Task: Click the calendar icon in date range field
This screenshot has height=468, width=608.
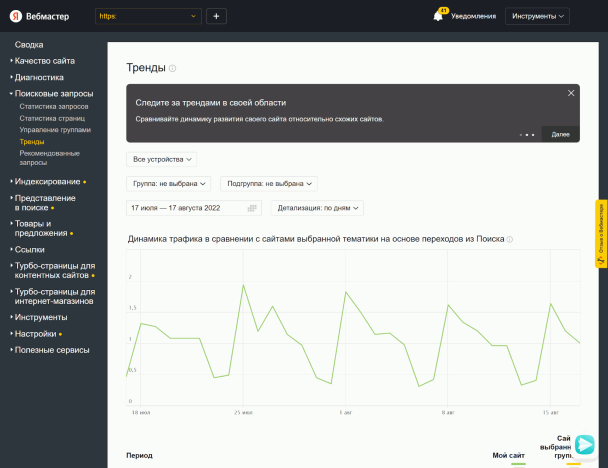Action: (x=252, y=207)
